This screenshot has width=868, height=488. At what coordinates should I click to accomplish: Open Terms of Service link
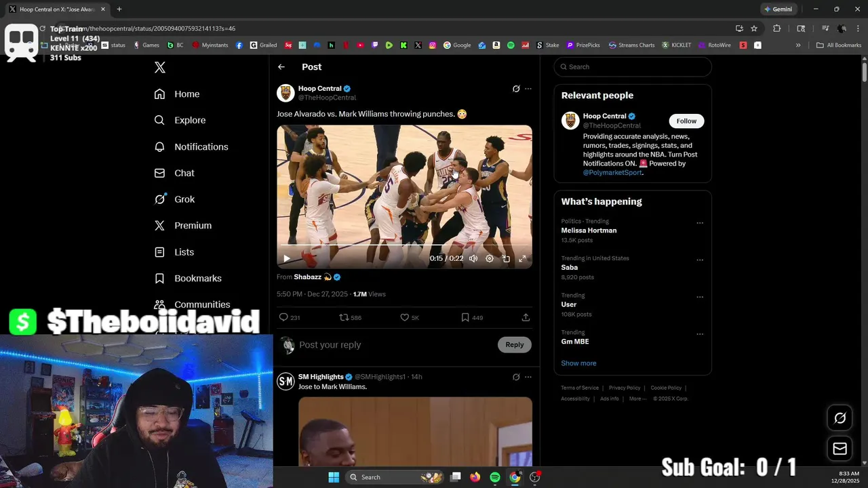tap(580, 388)
